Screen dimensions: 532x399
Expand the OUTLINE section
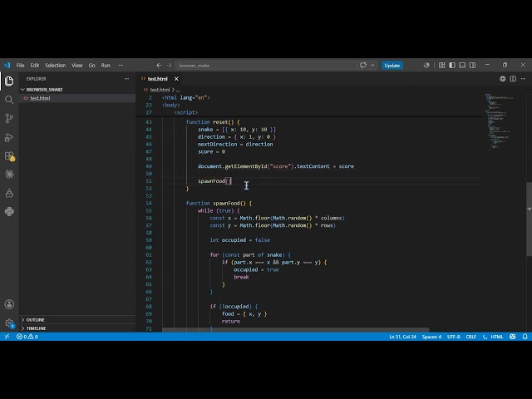(77, 319)
